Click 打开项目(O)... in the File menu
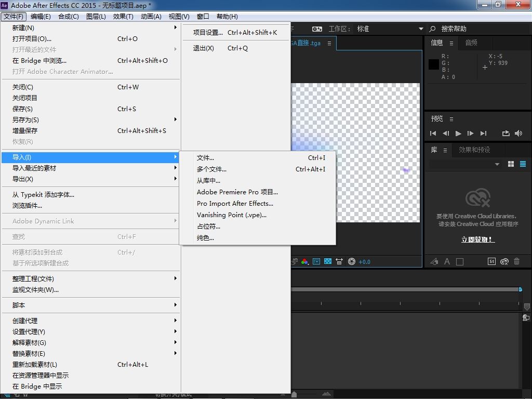The image size is (532, 399). [x=91, y=38]
